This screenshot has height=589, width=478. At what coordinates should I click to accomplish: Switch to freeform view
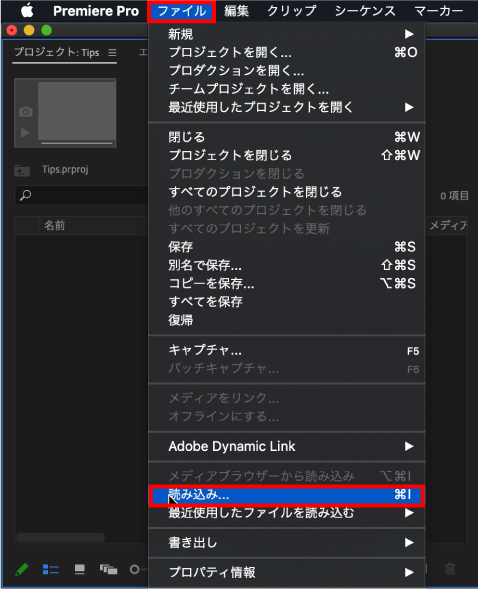click(108, 569)
